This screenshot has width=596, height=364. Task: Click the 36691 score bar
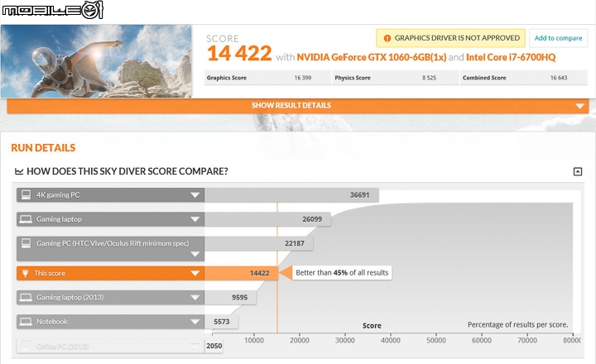pyautogui.click(x=291, y=195)
